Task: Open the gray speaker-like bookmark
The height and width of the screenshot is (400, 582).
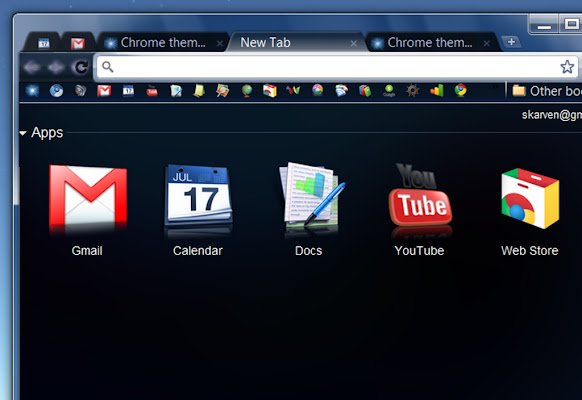Action: (80, 91)
